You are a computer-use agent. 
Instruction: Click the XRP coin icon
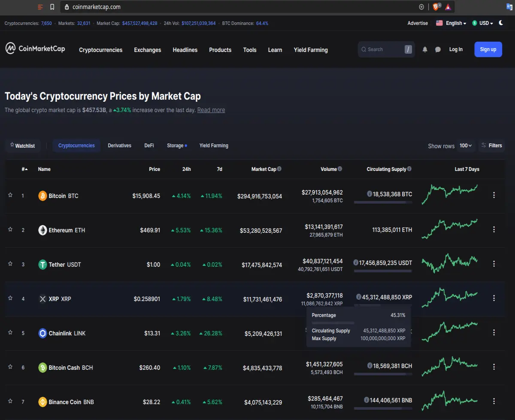42,299
